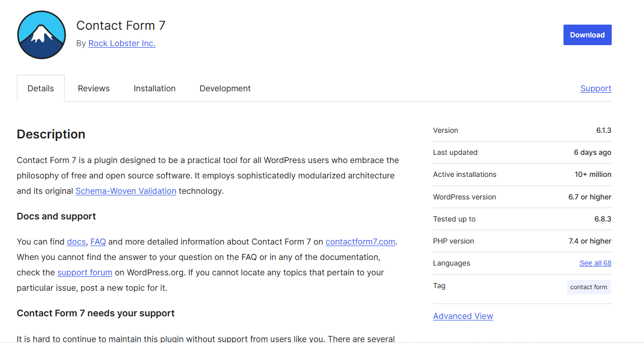
Task: Click the Contact Form 7 mountain logo
Action: 42,35
